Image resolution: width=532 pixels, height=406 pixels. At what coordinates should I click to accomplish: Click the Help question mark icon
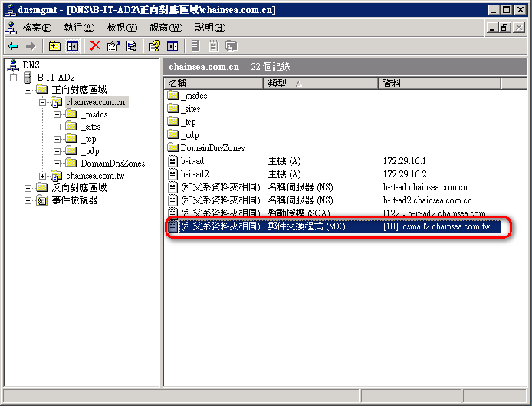tap(154, 46)
